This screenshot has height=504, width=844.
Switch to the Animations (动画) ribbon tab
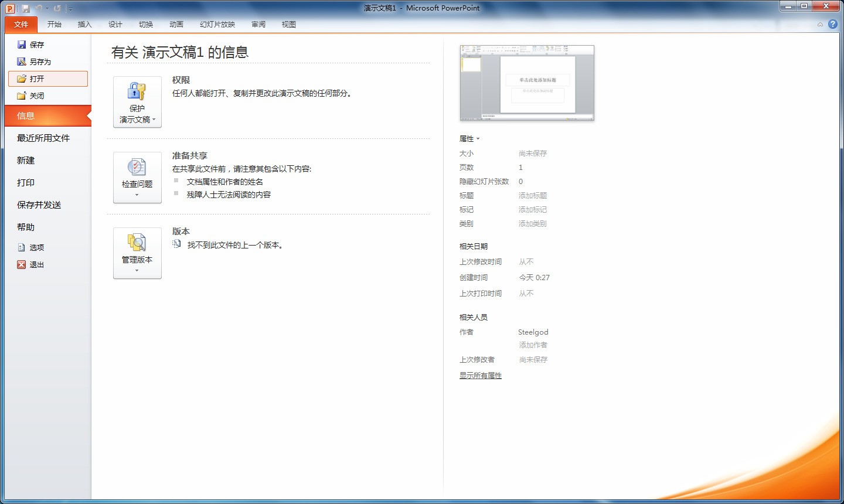(176, 24)
